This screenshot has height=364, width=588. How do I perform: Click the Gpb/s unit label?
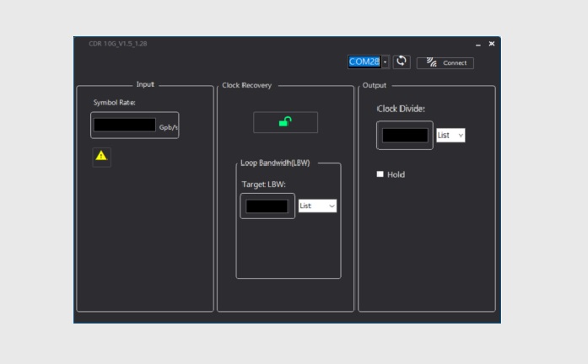tap(169, 127)
